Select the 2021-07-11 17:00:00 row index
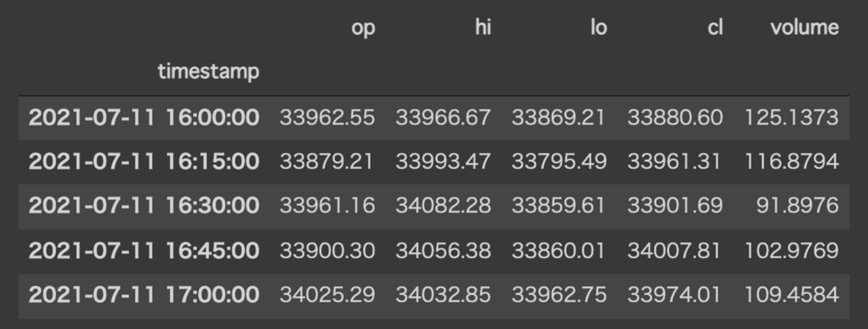The image size is (868, 329). click(x=144, y=294)
